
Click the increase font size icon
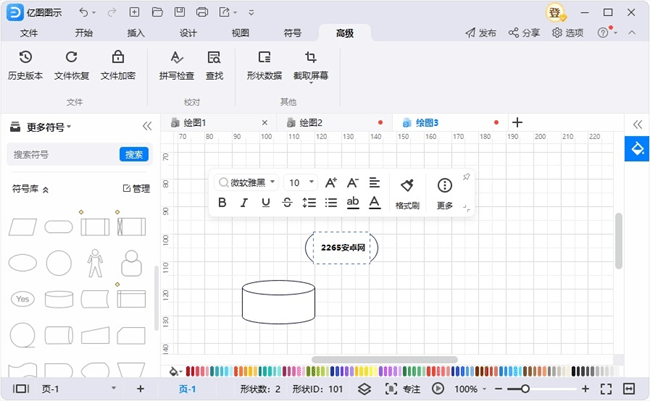[331, 182]
